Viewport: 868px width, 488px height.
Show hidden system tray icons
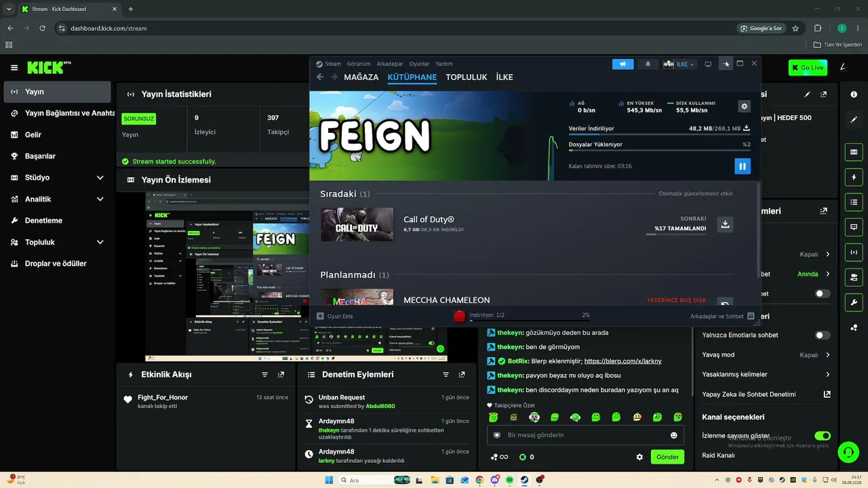point(717,480)
